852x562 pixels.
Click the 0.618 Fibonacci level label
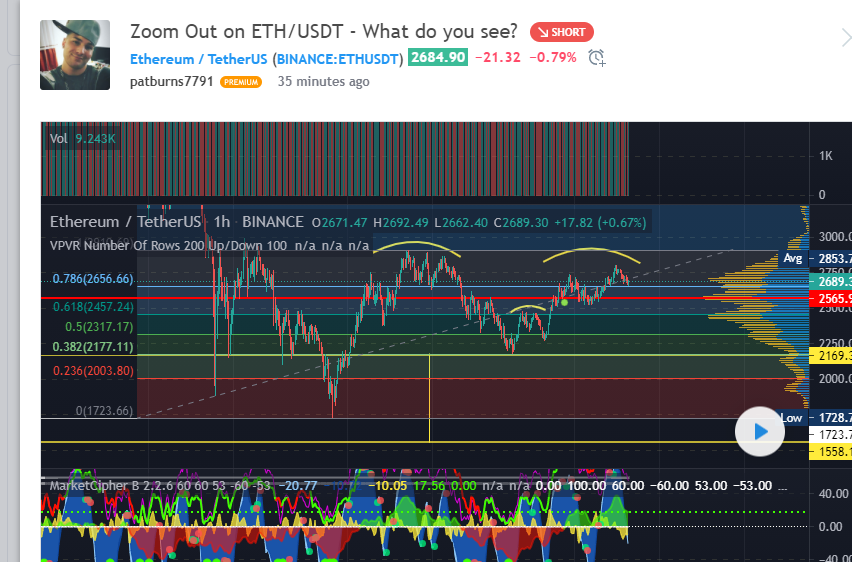[93, 307]
